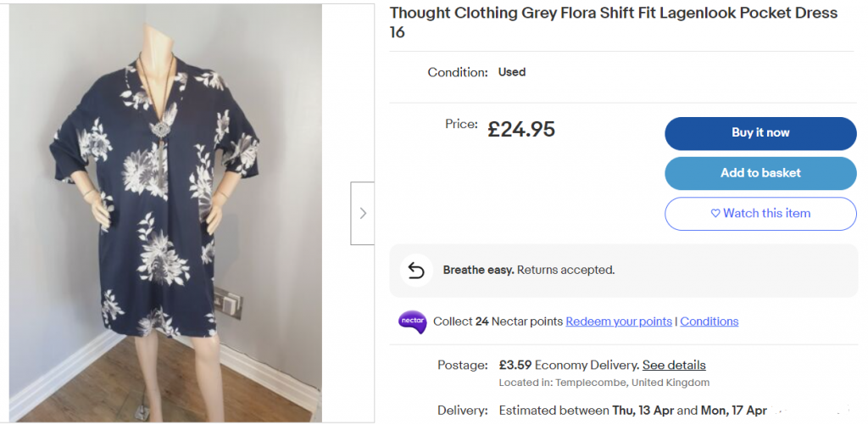
Task: Click the Collect 24 Nectar points text
Action: click(498, 322)
